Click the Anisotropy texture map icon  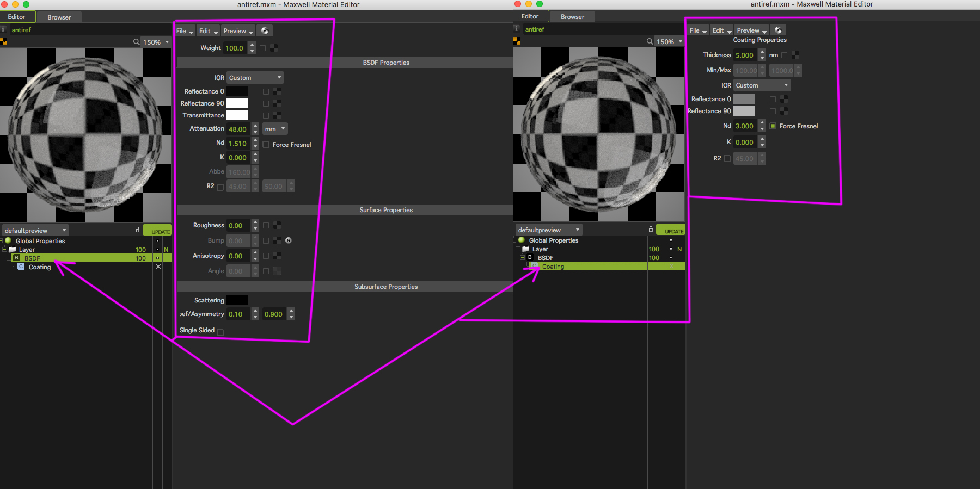(x=277, y=256)
